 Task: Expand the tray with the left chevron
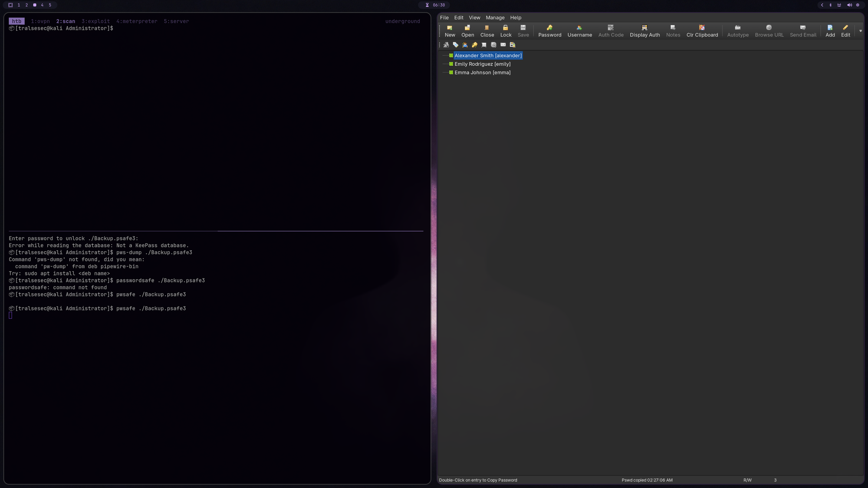point(822,5)
